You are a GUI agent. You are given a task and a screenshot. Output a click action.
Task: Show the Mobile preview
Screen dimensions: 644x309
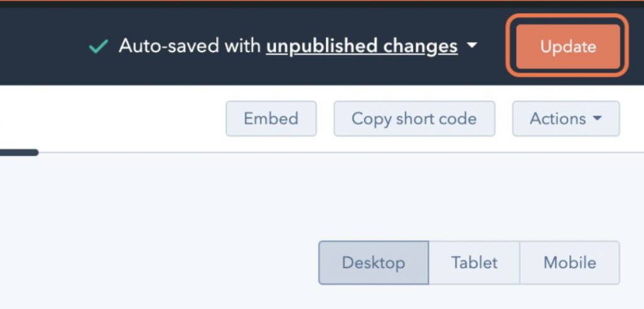pos(570,262)
